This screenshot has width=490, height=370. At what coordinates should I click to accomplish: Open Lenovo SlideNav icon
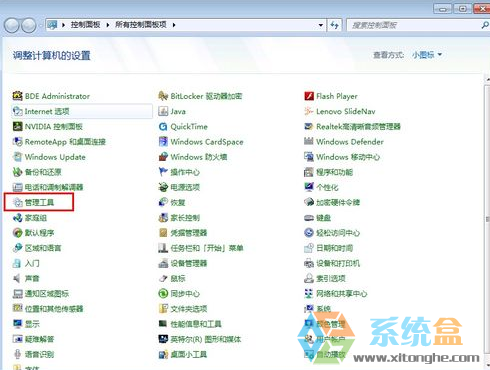[309, 111]
